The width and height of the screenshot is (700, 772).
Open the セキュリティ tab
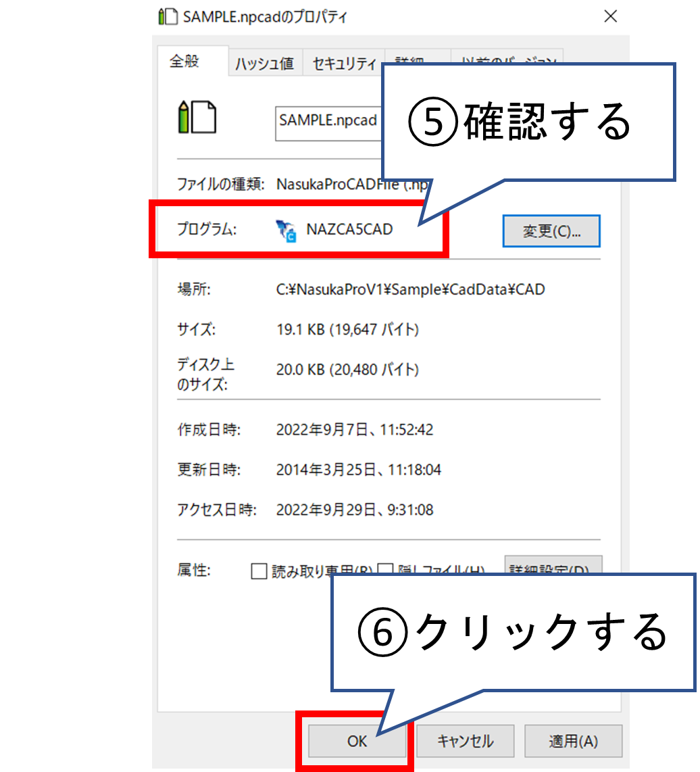point(344,64)
